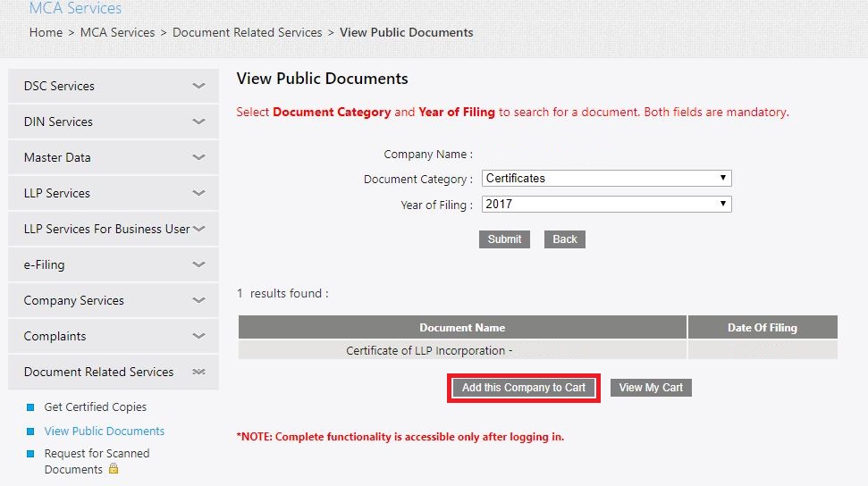
Task: Open View Public Documents sidebar link
Action: pyautogui.click(x=104, y=432)
